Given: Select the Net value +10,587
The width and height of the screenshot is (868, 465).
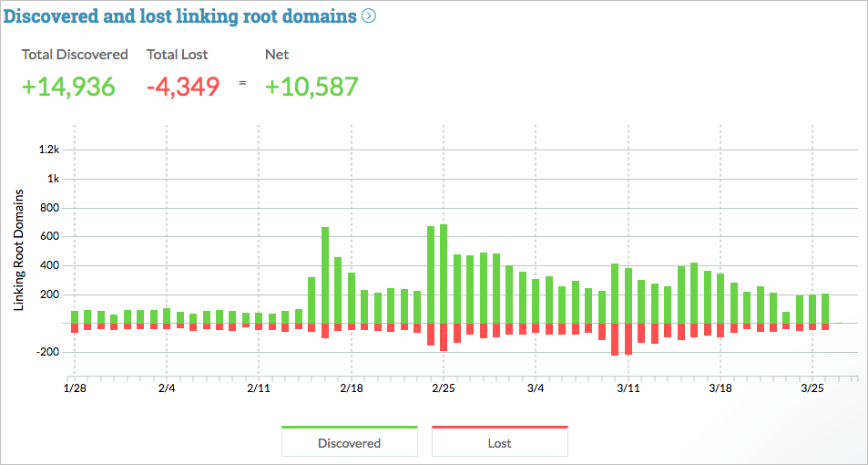Looking at the screenshot, I should click(312, 87).
